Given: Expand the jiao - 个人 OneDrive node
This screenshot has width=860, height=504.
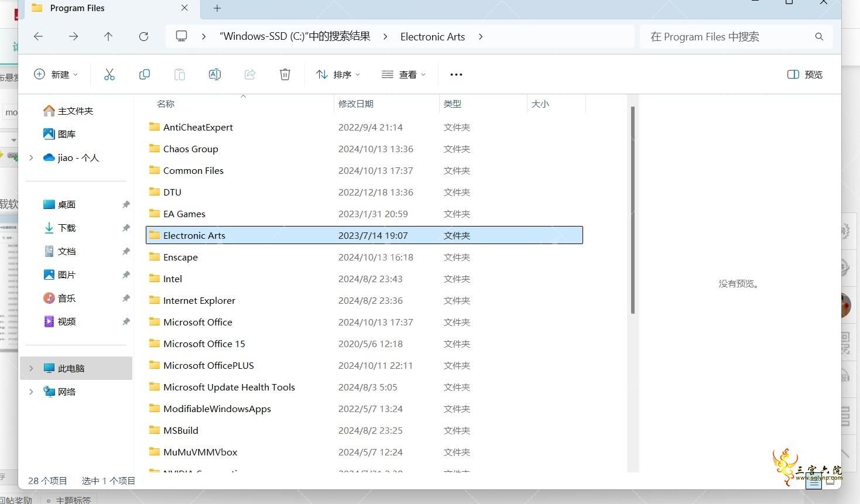Looking at the screenshot, I should pyautogui.click(x=31, y=157).
